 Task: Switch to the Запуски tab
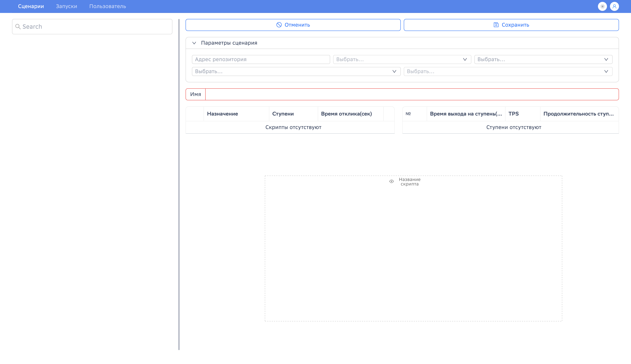tap(66, 6)
